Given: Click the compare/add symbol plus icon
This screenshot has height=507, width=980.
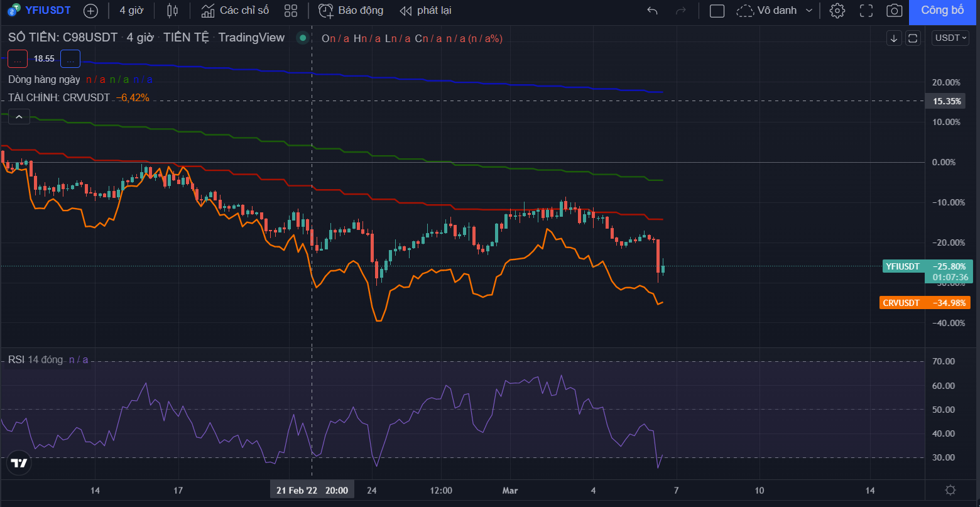Looking at the screenshot, I should [x=90, y=11].
